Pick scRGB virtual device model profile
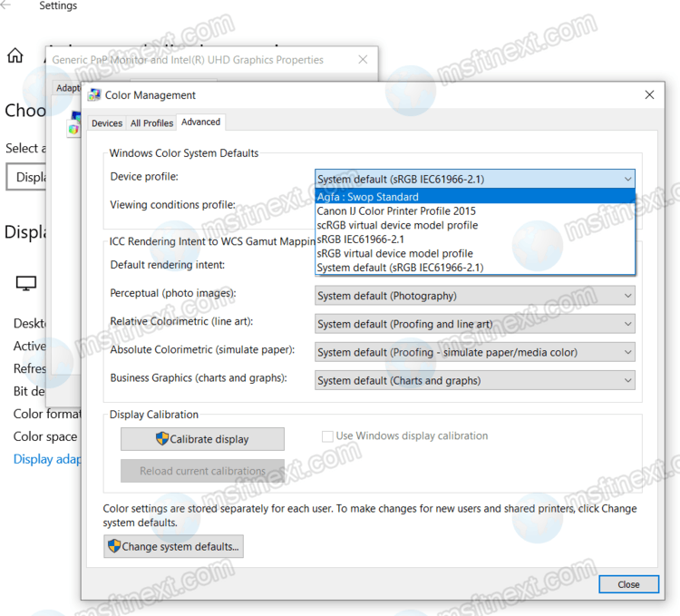Screen dimensions: 680x616 click(x=397, y=225)
